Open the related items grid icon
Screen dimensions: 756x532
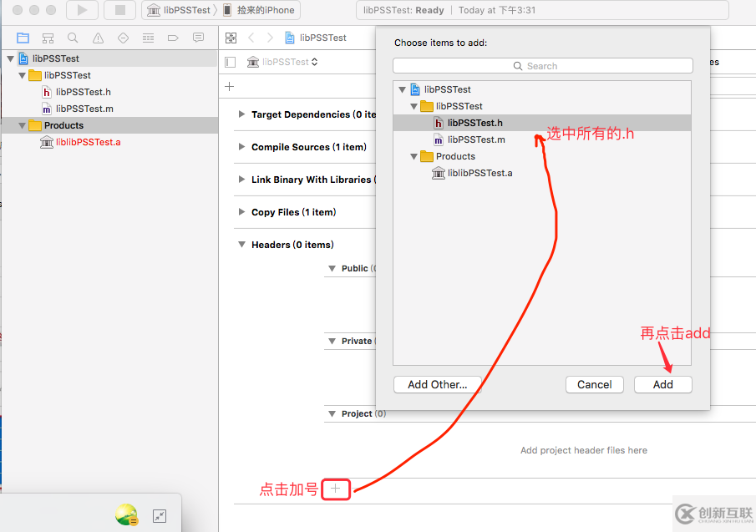click(x=231, y=38)
